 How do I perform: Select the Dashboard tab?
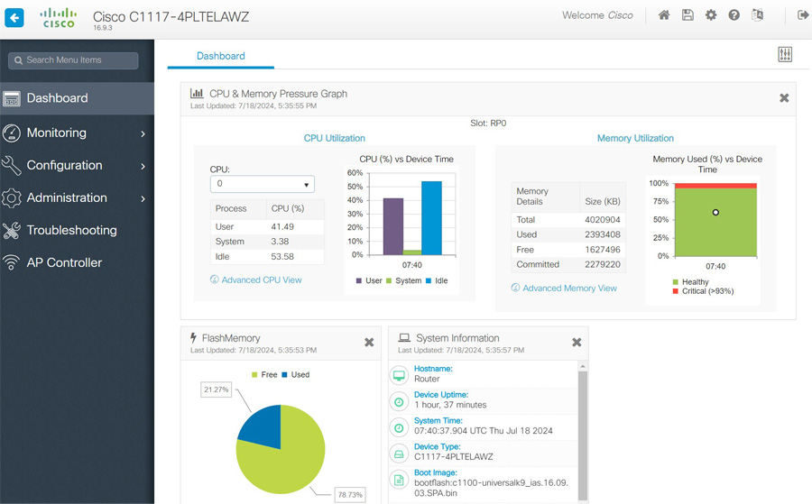[221, 56]
